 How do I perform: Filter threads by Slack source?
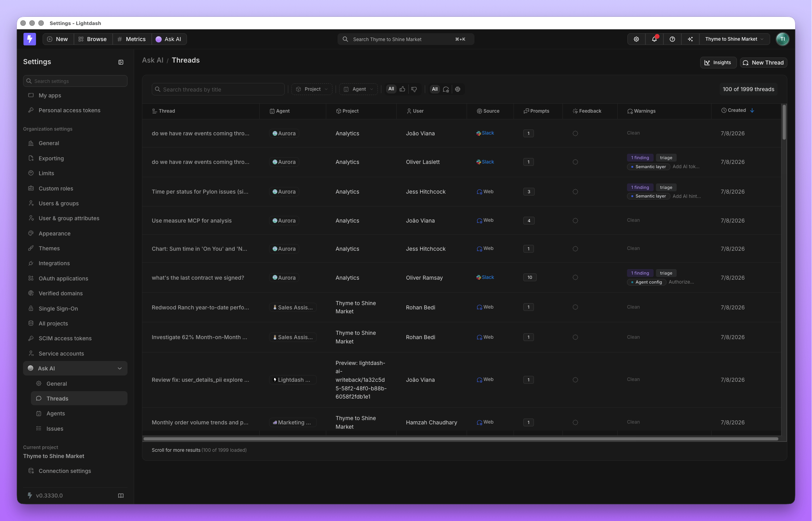click(x=458, y=89)
